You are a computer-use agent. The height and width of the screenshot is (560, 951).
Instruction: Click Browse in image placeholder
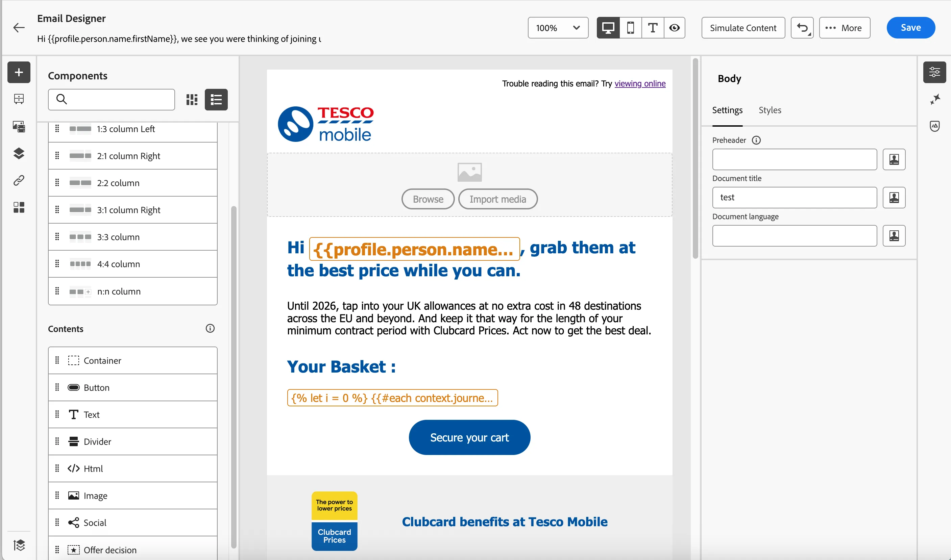pos(428,199)
